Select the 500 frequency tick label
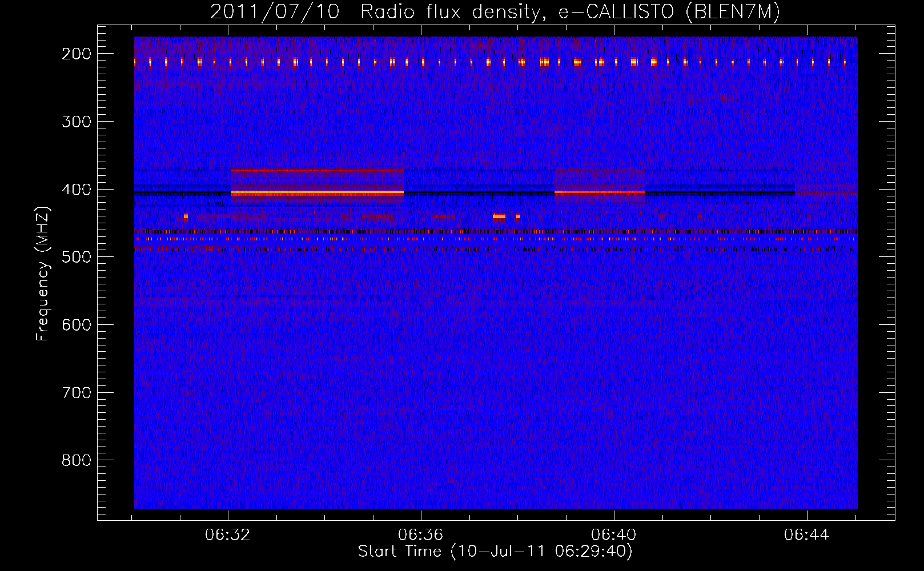This screenshot has height=571, width=924. pos(77,257)
